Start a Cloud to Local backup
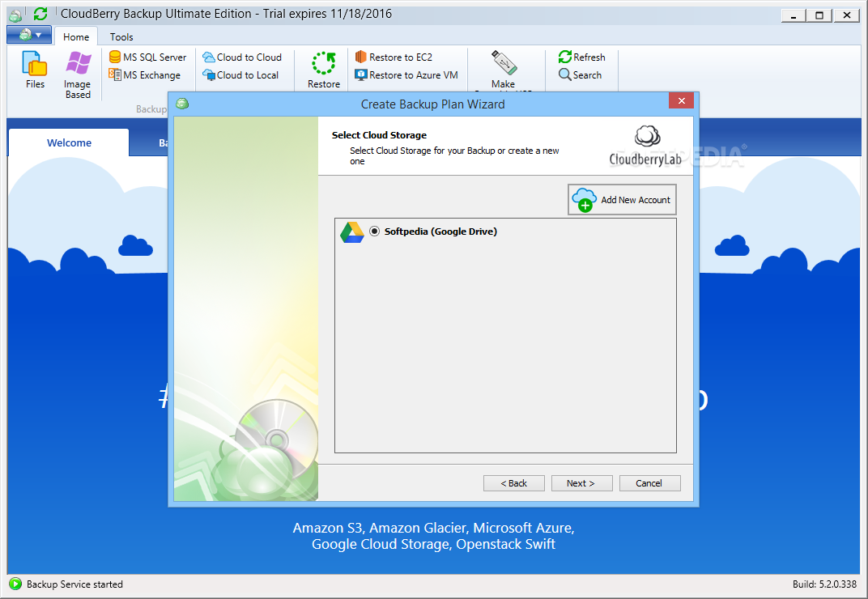The height and width of the screenshot is (599, 868). pyautogui.click(x=240, y=74)
